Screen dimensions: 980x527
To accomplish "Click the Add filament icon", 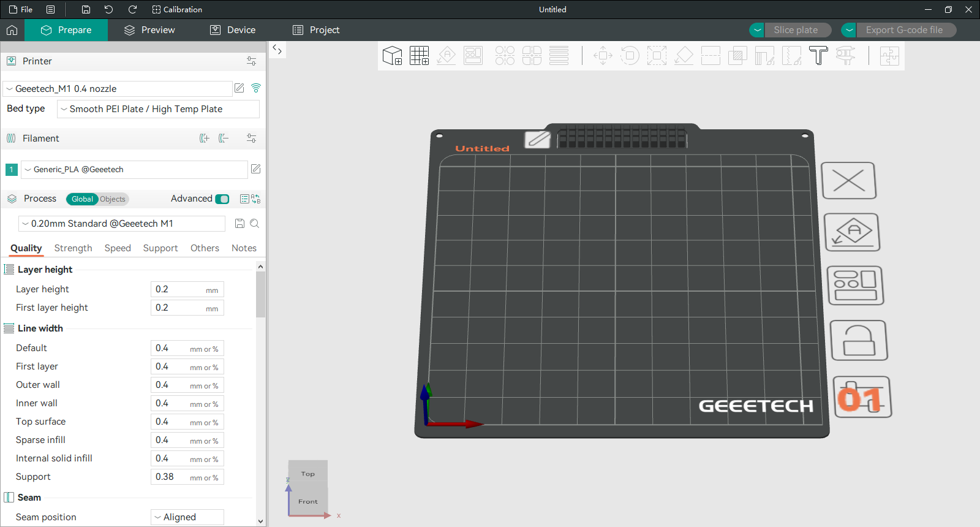I will tap(205, 138).
